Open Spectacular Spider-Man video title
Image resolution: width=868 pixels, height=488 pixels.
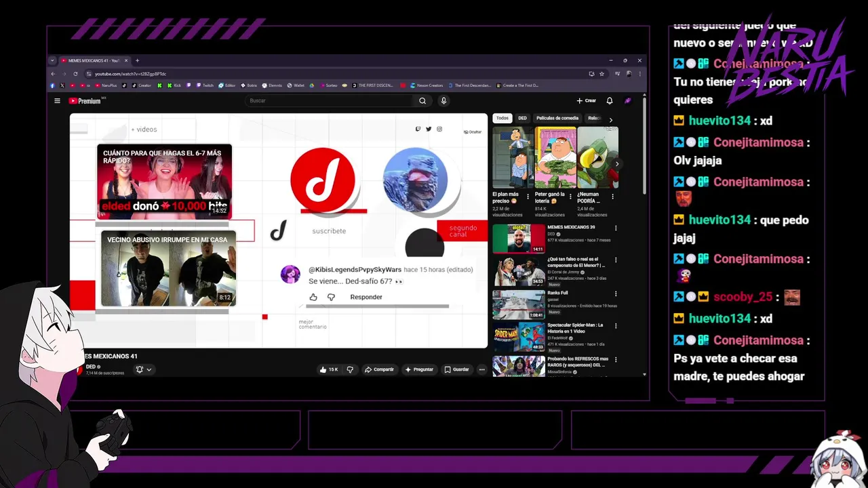[x=575, y=327]
